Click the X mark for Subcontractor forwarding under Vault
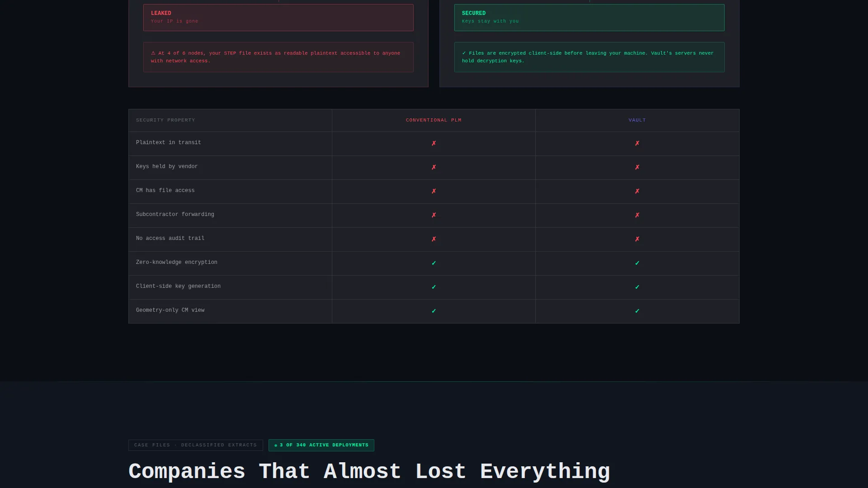Screen dimensions: 868x488 [637, 215]
